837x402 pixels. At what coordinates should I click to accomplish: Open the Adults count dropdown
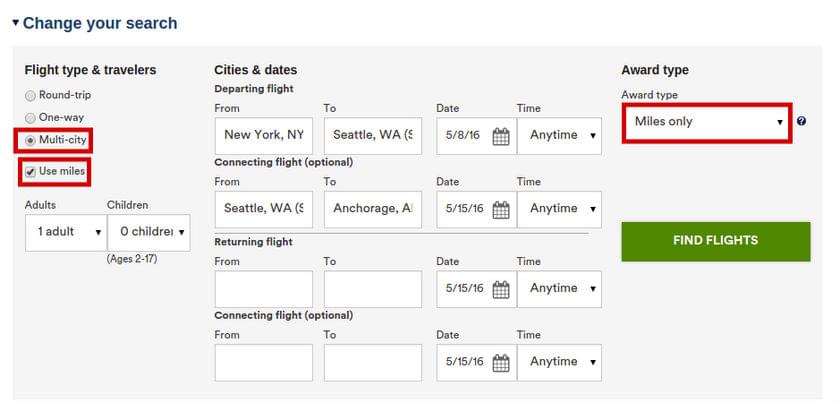[66, 232]
